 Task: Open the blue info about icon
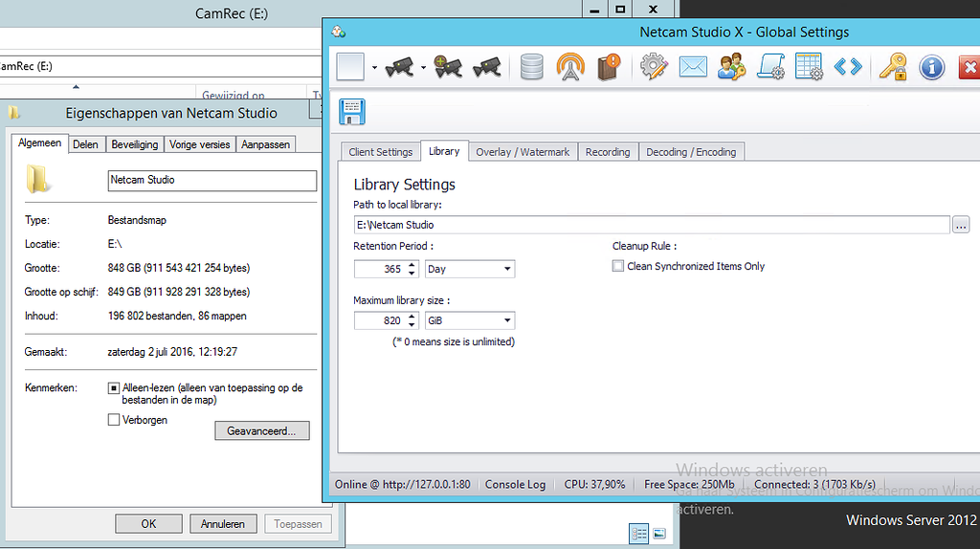pyautogui.click(x=931, y=67)
